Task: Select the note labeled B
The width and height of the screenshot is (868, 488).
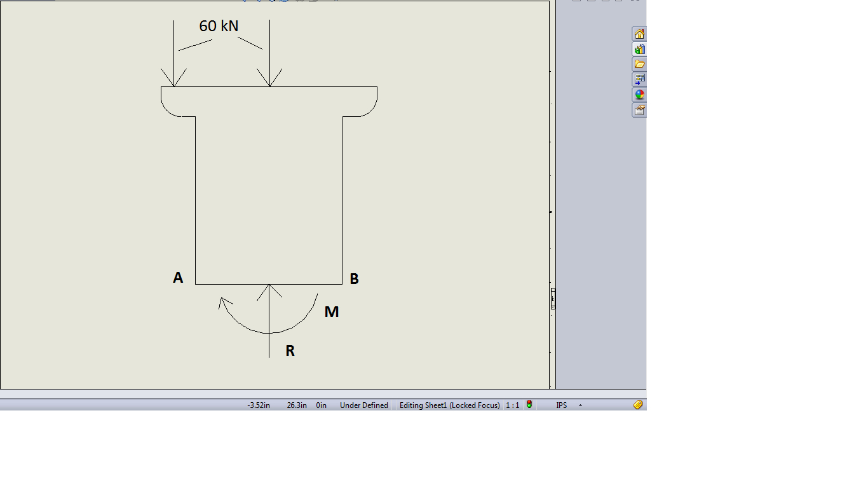Action: 355,279
